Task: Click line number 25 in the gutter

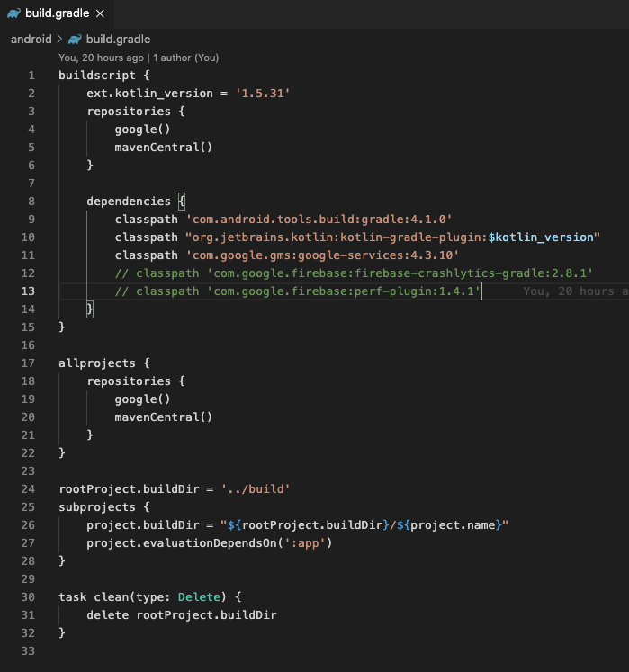Action: (28, 507)
